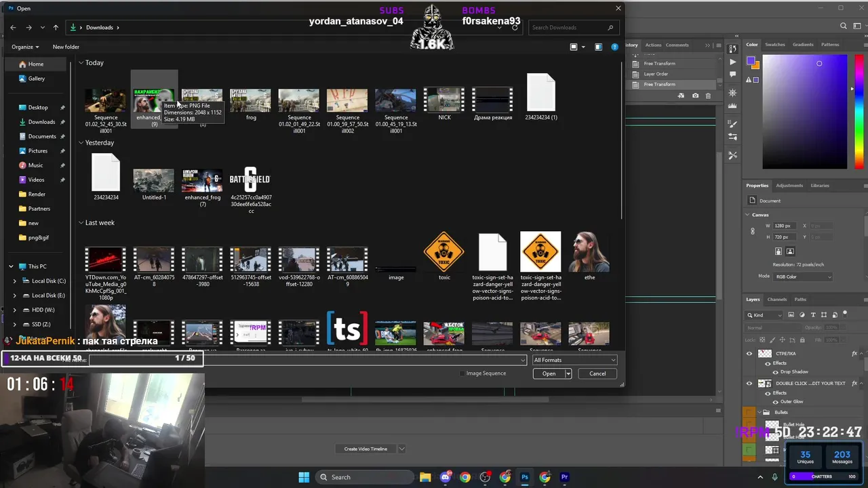Image resolution: width=868 pixels, height=488 pixels.
Task: Create new snapshot camera icon in History
Action: (x=695, y=96)
